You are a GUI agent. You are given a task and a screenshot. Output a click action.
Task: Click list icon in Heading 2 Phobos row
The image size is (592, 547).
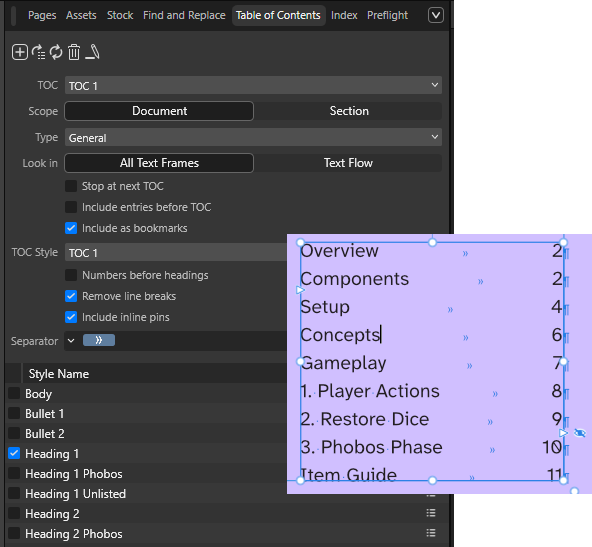coord(431,533)
